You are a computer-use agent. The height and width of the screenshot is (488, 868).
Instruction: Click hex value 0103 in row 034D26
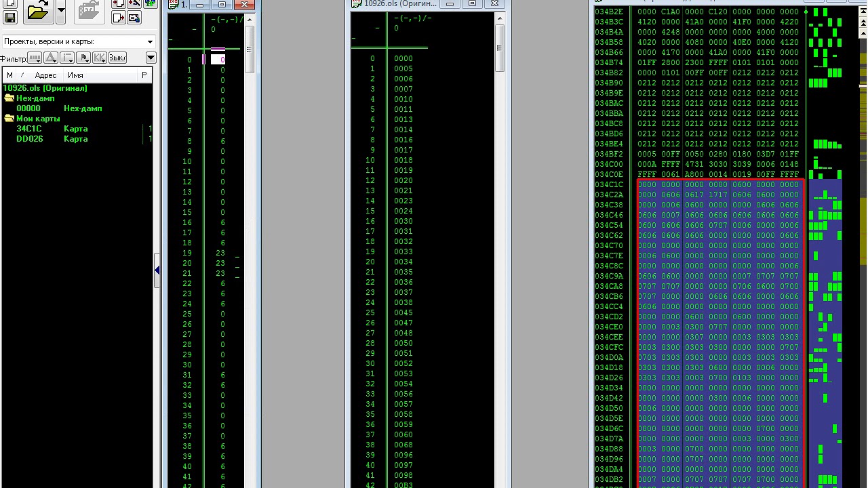click(742, 378)
